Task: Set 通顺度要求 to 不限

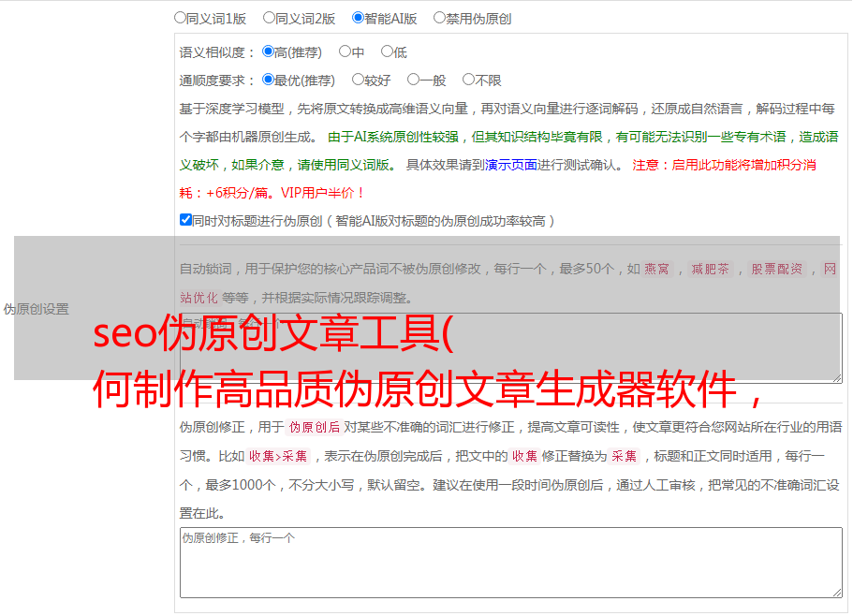Action: [x=468, y=80]
